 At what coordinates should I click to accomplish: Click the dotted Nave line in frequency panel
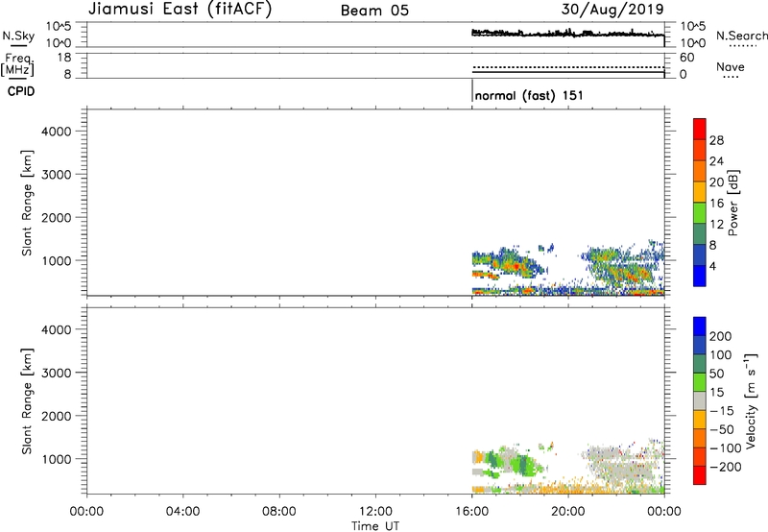coord(568,67)
